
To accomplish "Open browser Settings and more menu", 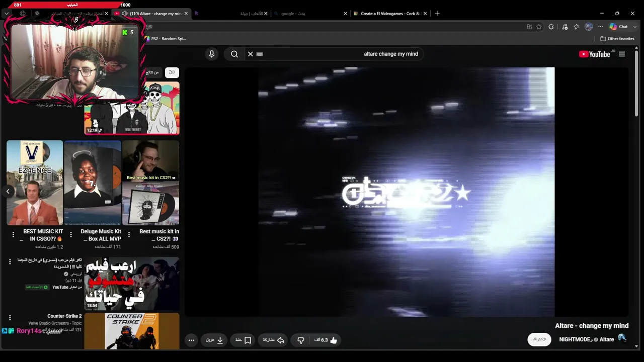I will point(600,27).
